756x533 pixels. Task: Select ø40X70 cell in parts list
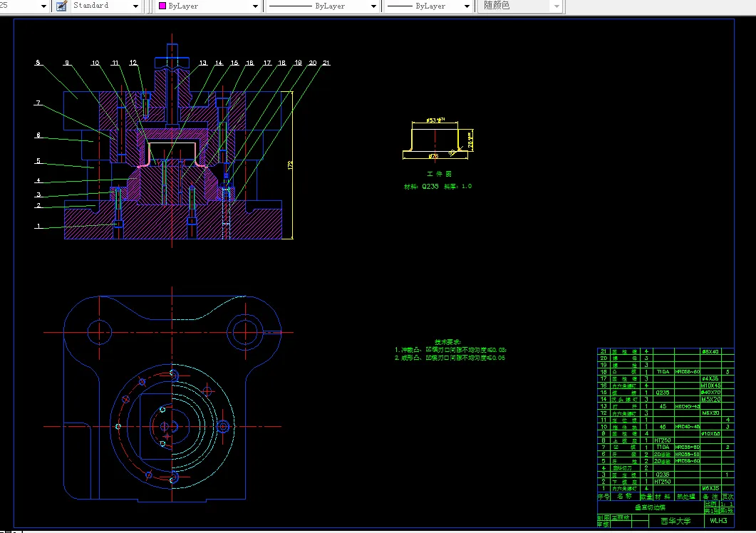(x=710, y=393)
